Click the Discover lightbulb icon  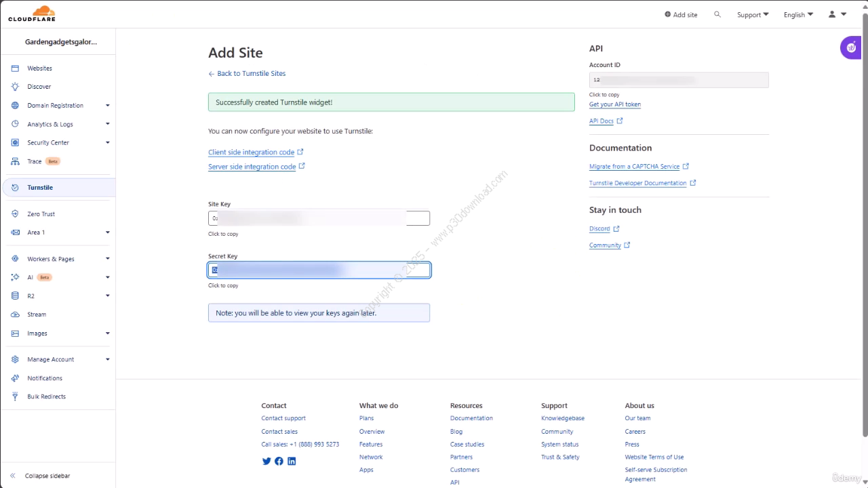pyautogui.click(x=15, y=87)
